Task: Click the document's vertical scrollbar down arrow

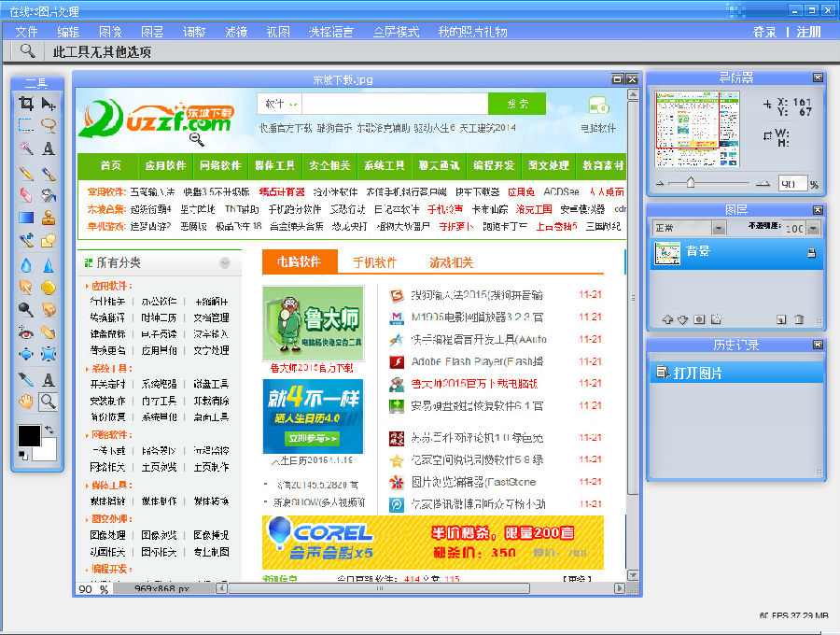Action: pyautogui.click(x=633, y=575)
